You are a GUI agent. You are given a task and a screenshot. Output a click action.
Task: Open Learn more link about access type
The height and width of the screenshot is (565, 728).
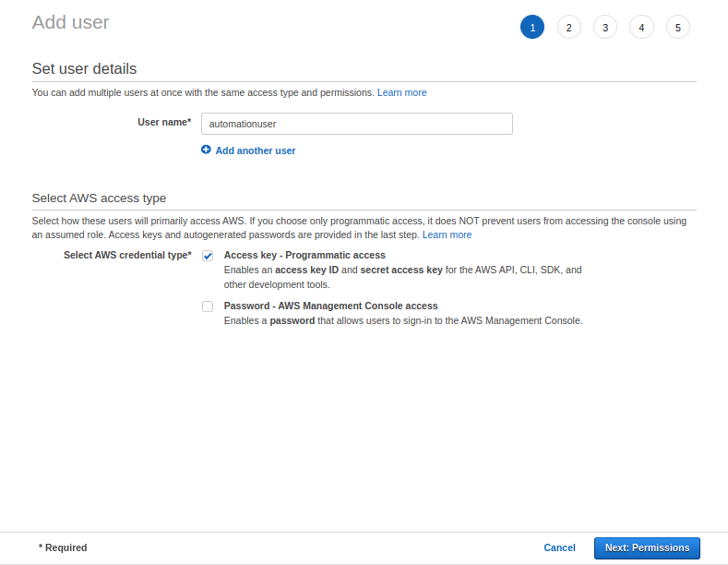coord(447,234)
